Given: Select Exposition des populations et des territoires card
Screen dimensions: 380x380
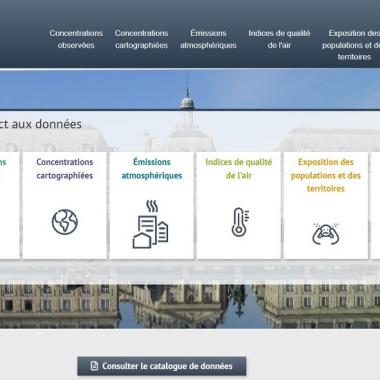Looking at the screenshot, I should (x=326, y=205).
